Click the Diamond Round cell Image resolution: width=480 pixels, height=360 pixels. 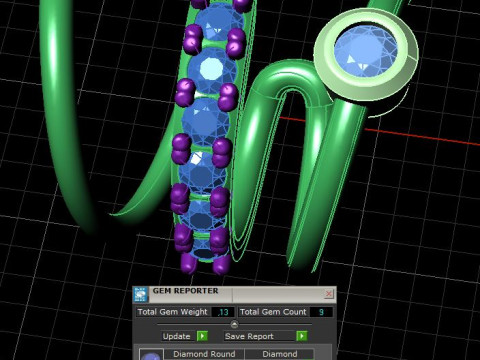tap(204, 354)
